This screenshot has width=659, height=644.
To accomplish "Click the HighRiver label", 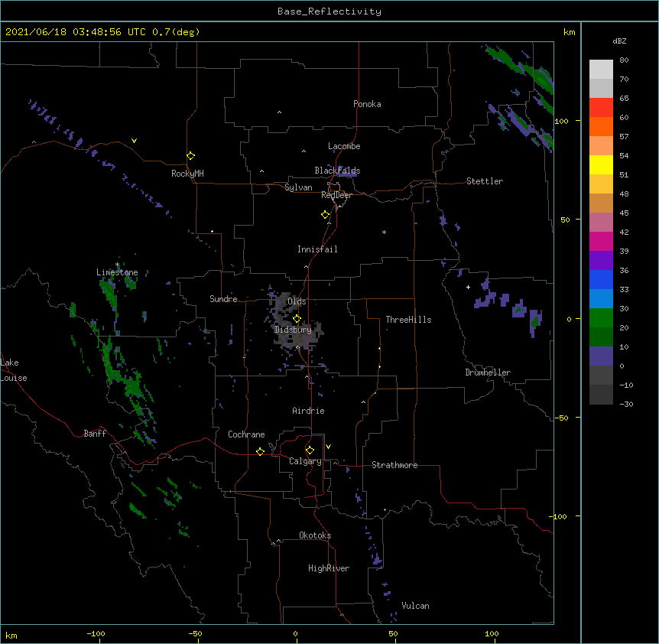I will tap(329, 568).
